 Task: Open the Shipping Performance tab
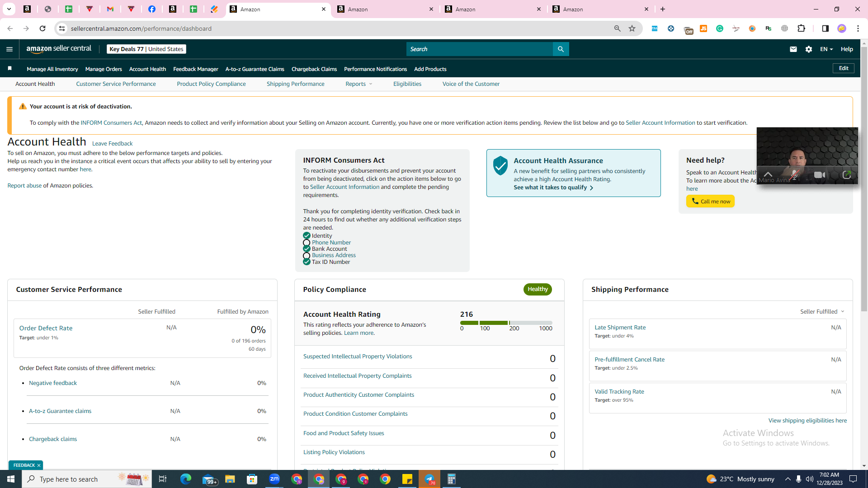pos(295,84)
